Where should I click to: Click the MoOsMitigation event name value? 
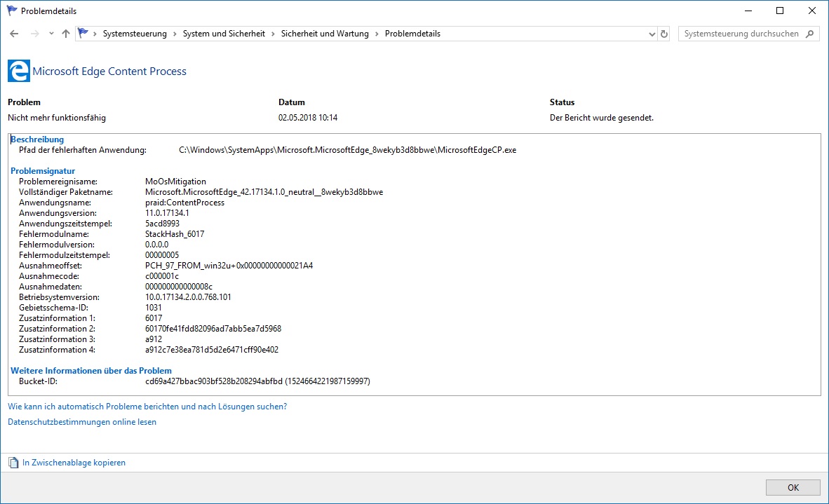click(175, 182)
